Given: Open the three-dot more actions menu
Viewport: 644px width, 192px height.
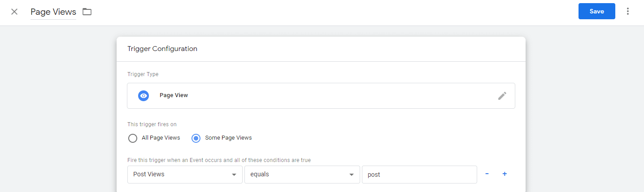Looking at the screenshot, I should click(x=627, y=12).
